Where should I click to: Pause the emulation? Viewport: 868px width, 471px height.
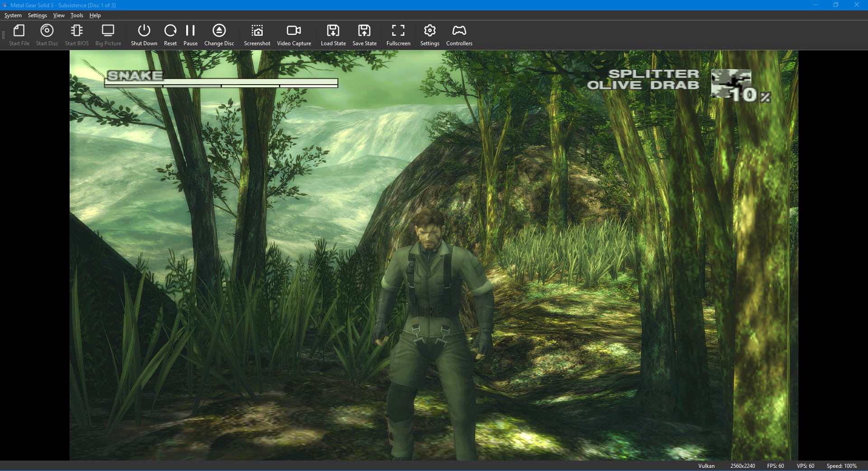tap(190, 31)
